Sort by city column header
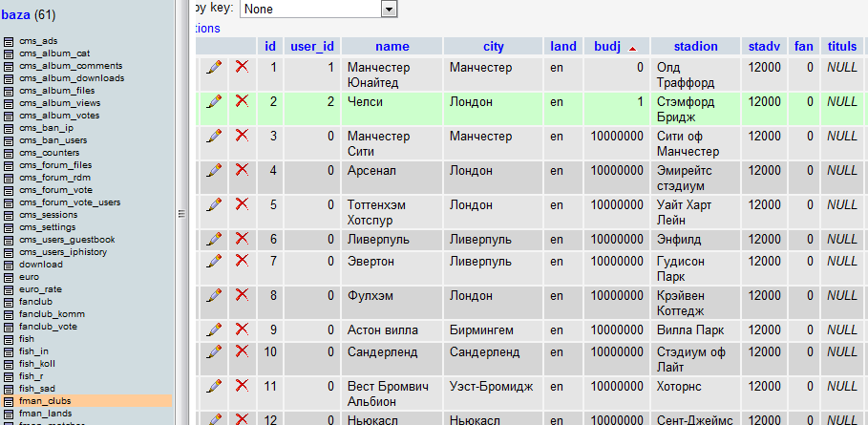Viewport: 868px width, 425px height. [494, 47]
